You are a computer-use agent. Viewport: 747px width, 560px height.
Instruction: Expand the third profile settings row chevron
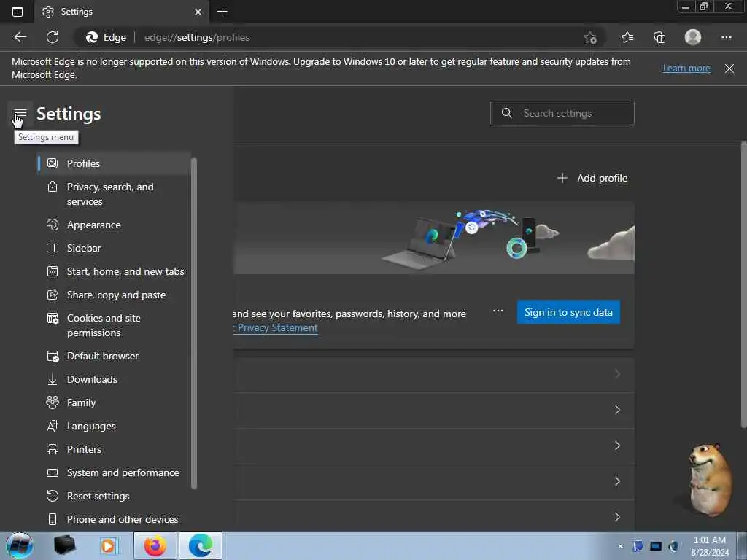point(617,446)
